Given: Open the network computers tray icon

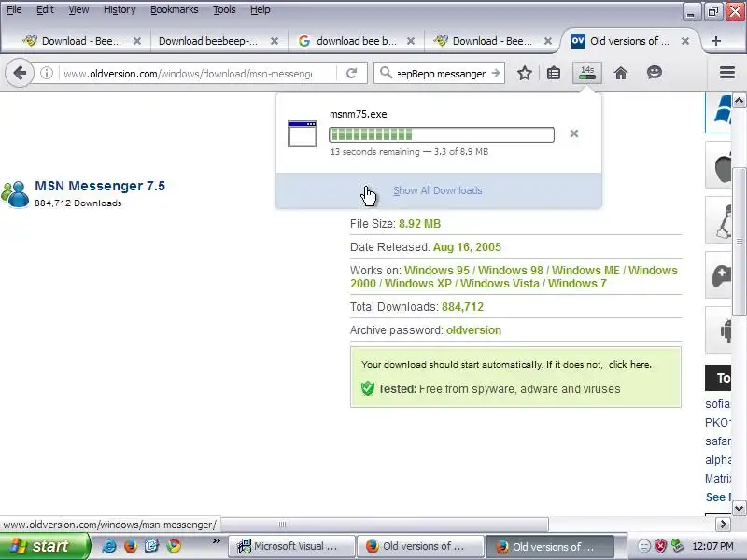Looking at the screenshot, I should (x=677, y=546).
